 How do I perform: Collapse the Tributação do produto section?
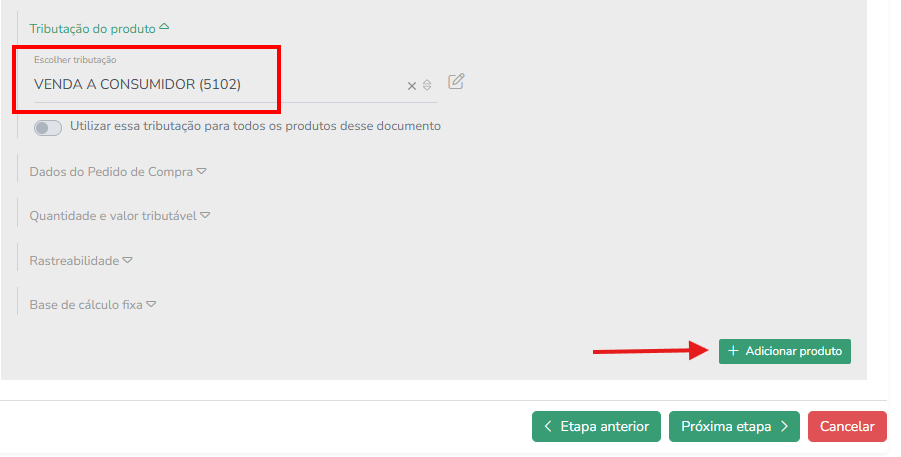99,28
